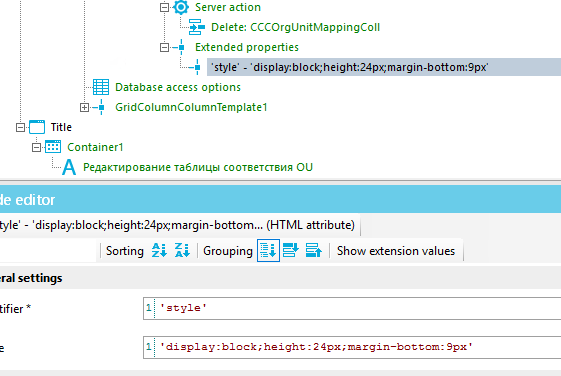561x376 pixels.
Task: Toggle the active grouping mode button
Action: [x=268, y=250]
